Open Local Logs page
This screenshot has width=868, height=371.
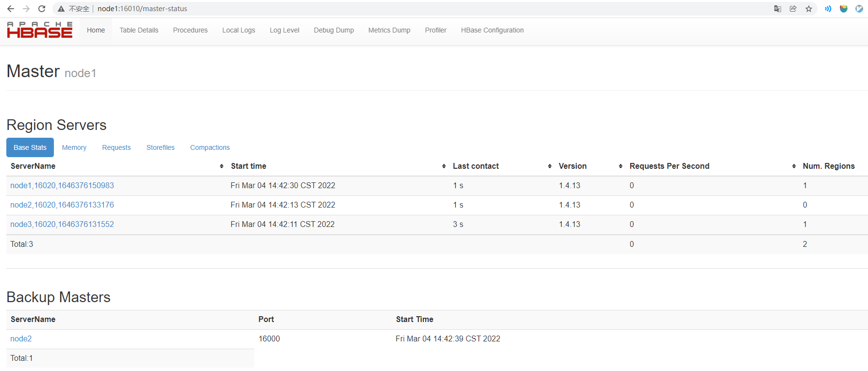click(x=238, y=30)
